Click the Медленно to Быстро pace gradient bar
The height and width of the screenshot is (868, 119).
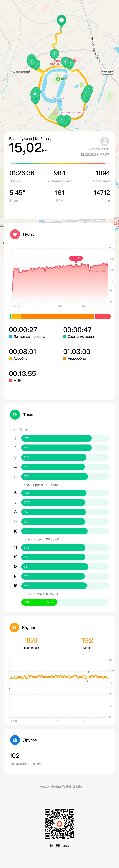coord(59,163)
